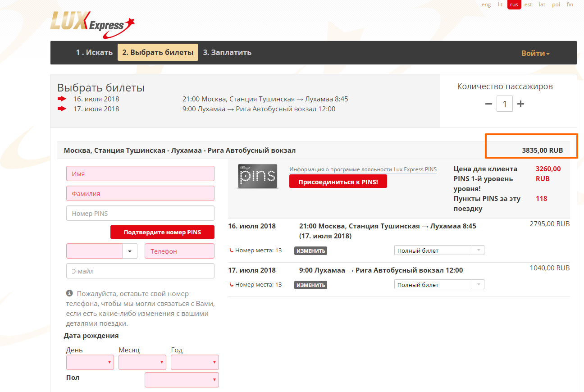Viewport: 584px width, 392px height.
Task: Open the Месяц birth month dropdown
Action: (x=142, y=362)
